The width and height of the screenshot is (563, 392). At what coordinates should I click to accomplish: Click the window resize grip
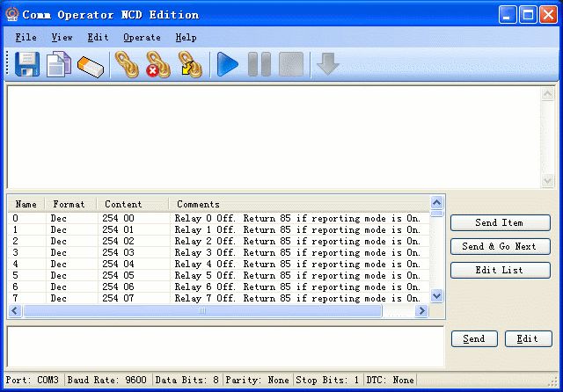tap(553, 382)
